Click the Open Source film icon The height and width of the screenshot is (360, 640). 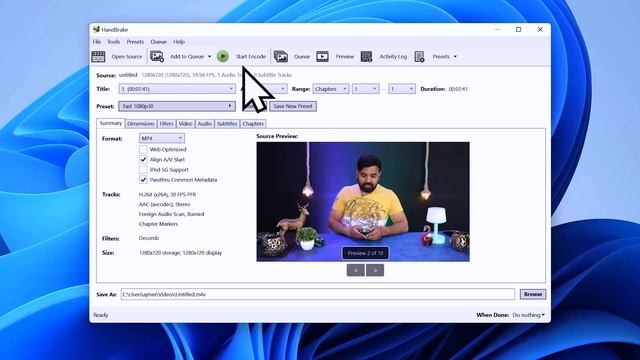pos(98,56)
